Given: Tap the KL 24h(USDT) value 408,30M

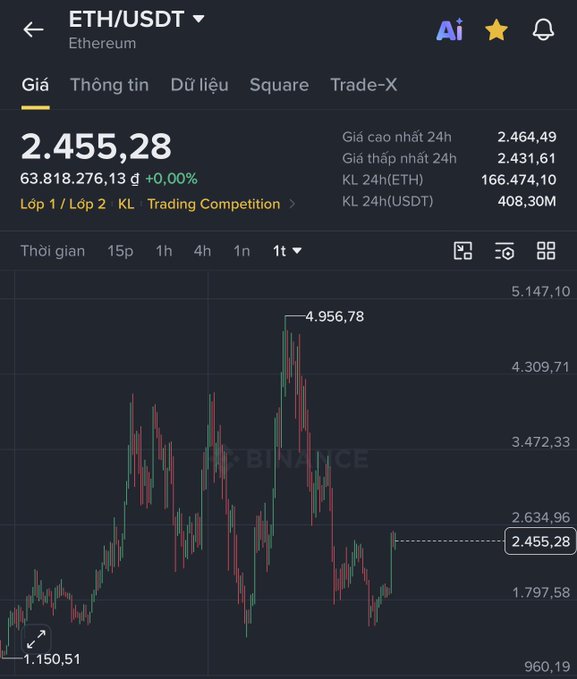Looking at the screenshot, I should (x=527, y=201).
